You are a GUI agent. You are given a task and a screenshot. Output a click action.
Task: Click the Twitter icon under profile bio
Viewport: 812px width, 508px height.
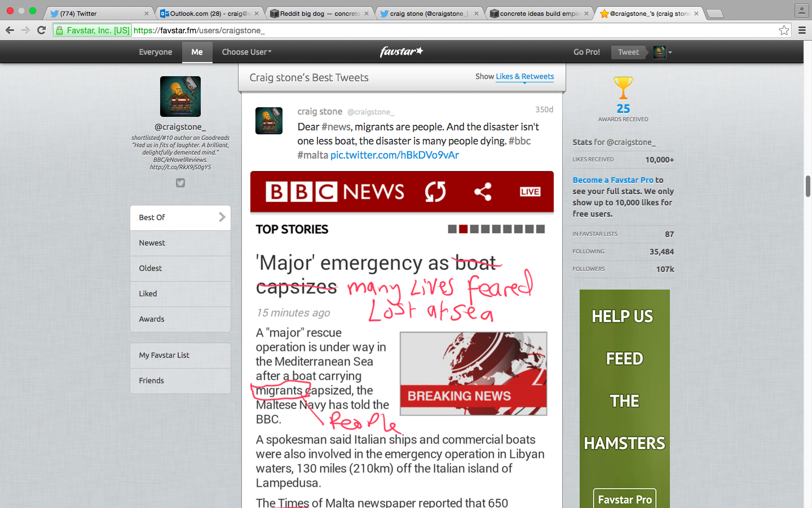tap(180, 183)
